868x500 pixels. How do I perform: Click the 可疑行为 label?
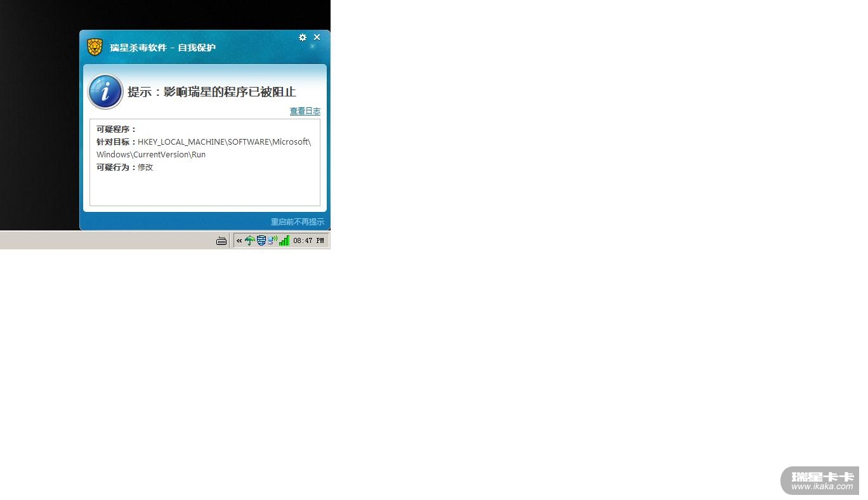(x=117, y=168)
